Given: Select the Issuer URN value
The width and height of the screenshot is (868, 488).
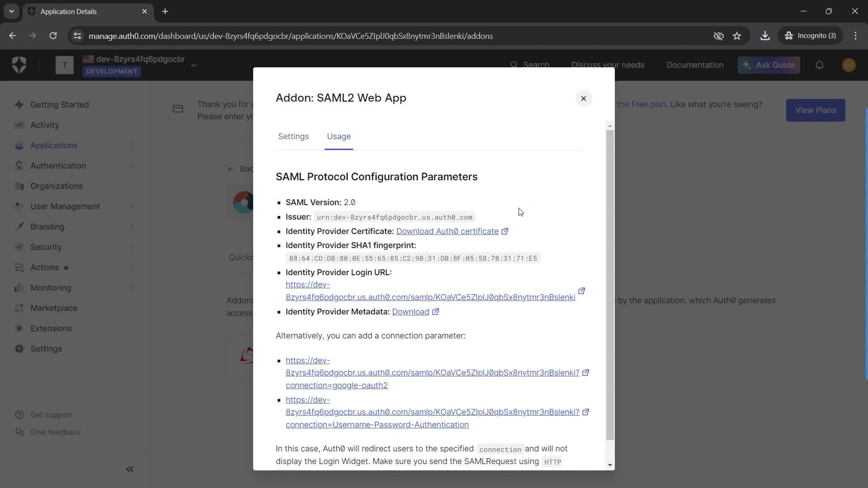Looking at the screenshot, I should (x=394, y=217).
